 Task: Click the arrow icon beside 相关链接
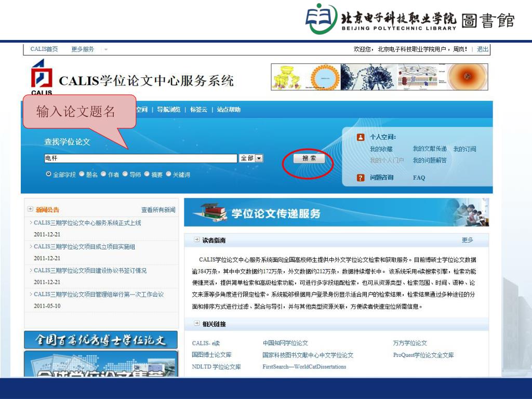click(197, 323)
